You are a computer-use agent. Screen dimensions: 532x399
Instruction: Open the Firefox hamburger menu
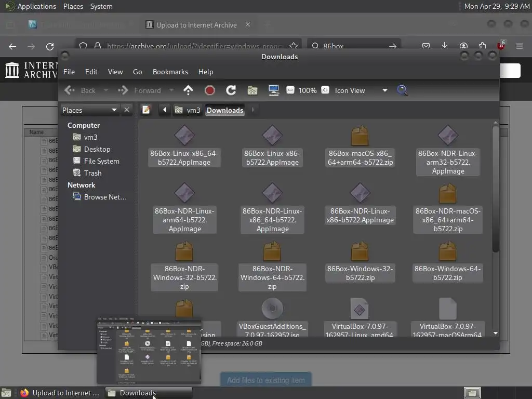tap(519, 46)
